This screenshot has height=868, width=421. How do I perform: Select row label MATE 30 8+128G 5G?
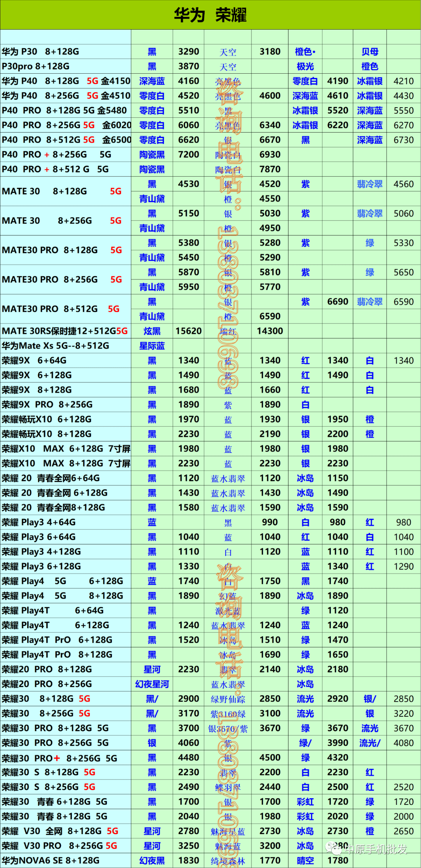click(x=62, y=191)
